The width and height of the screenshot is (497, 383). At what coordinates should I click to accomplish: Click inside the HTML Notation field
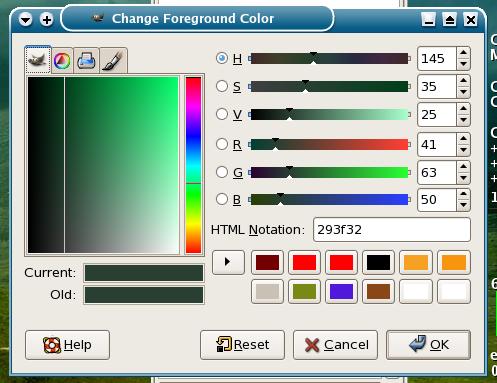[x=392, y=230]
